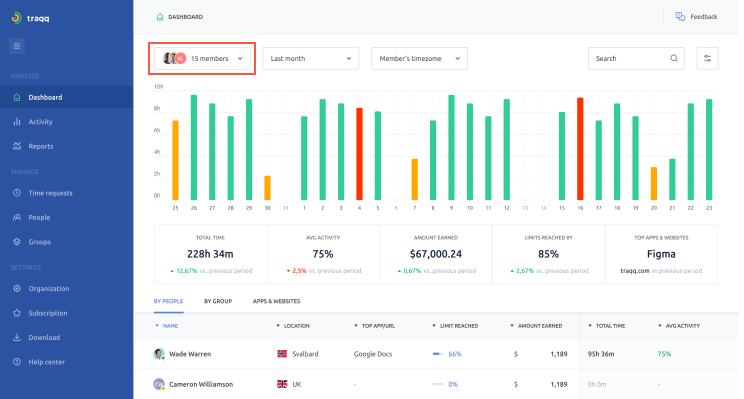Click the orange bar for day 30

[x=268, y=188]
